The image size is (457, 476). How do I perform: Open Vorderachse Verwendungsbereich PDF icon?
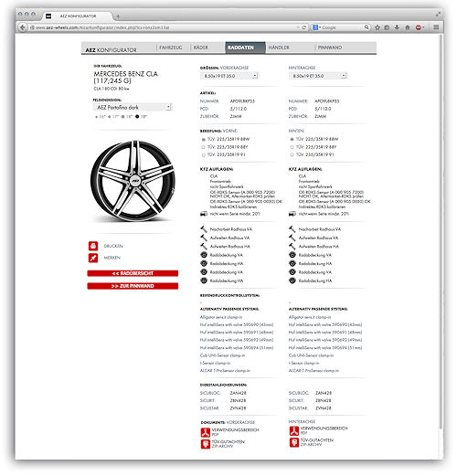point(206,432)
